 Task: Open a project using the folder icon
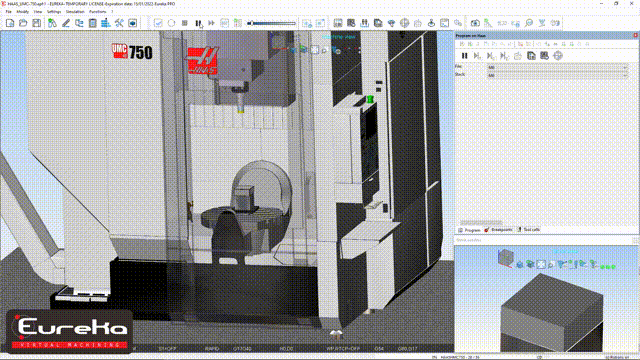coord(23,23)
